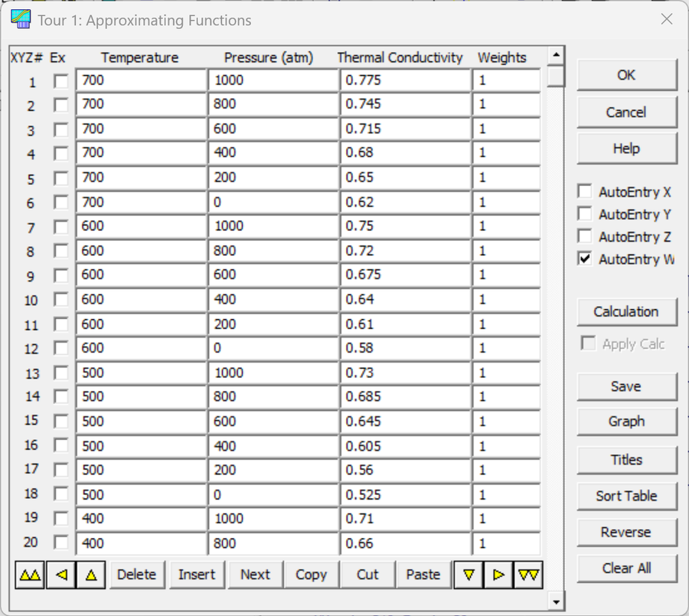
Task: Click Sort Table button
Action: (x=626, y=496)
